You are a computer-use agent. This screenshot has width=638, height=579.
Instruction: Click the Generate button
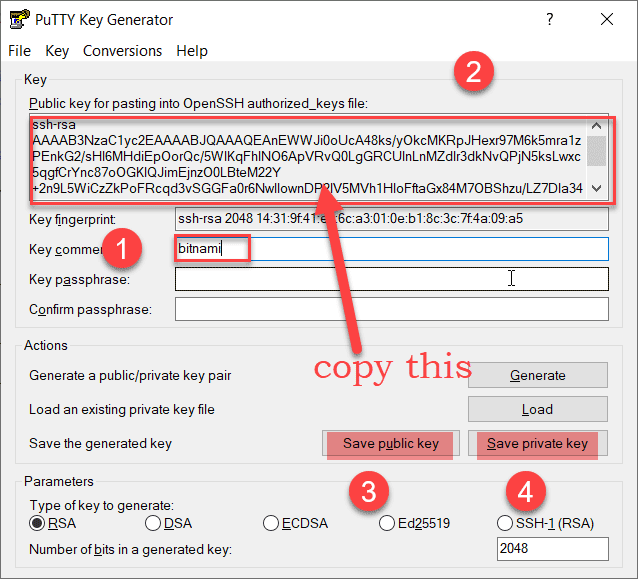click(537, 375)
